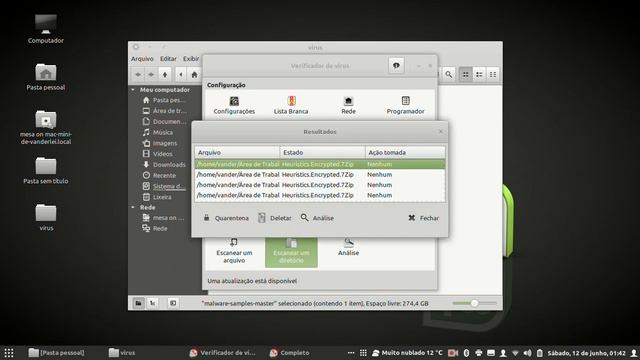Click the path bar left arrow

tap(181, 74)
